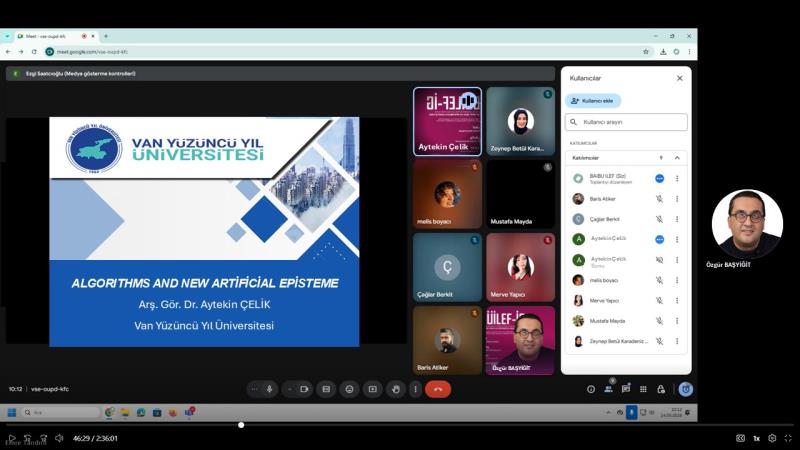Click the Özgür BAŞYİĞİT video tile

coord(520,340)
